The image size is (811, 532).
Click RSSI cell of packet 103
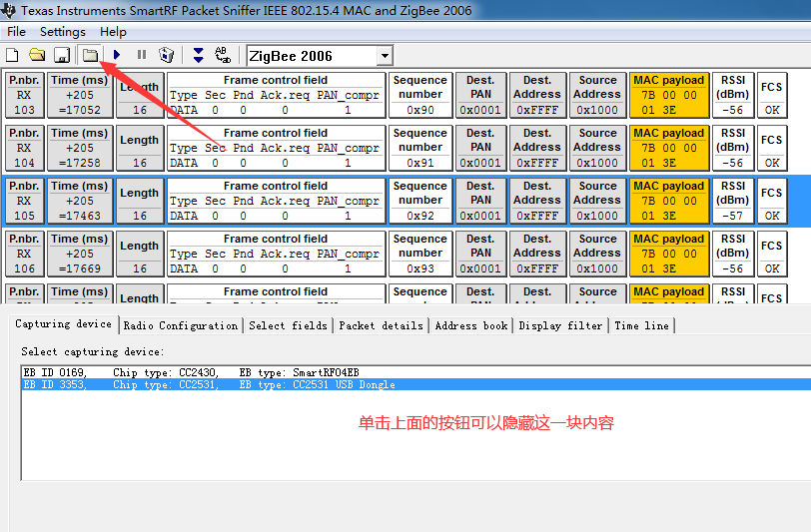coord(733,95)
